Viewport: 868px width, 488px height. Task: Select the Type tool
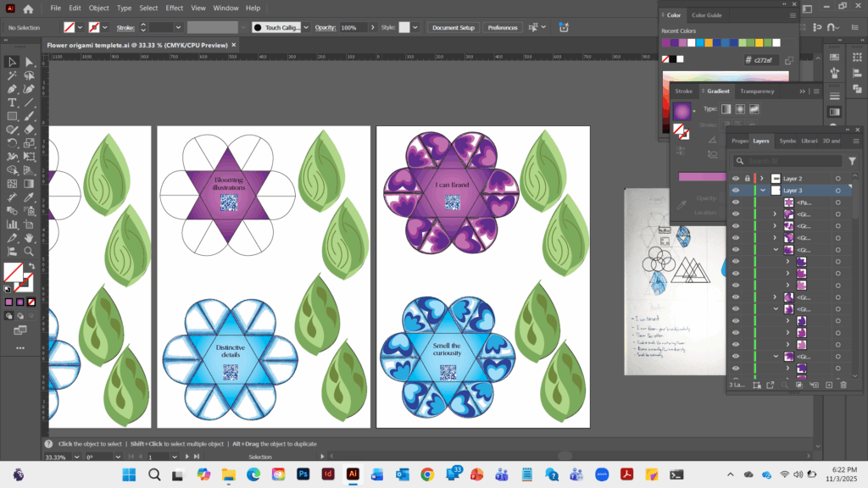tap(12, 103)
